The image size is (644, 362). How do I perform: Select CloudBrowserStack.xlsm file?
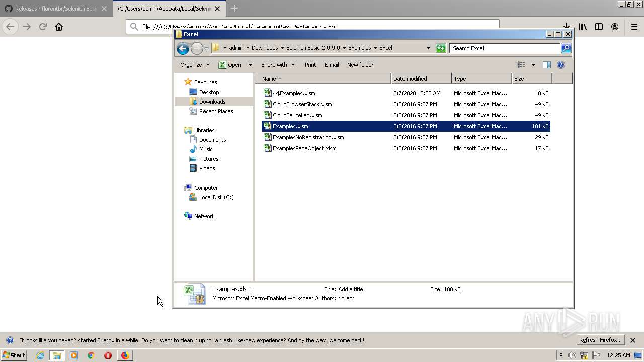tap(406, 104)
